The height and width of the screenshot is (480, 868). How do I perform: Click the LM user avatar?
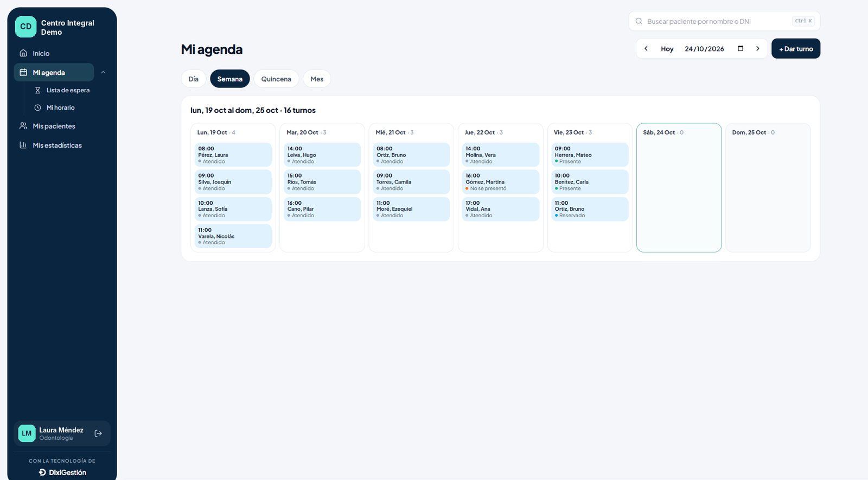point(27,433)
